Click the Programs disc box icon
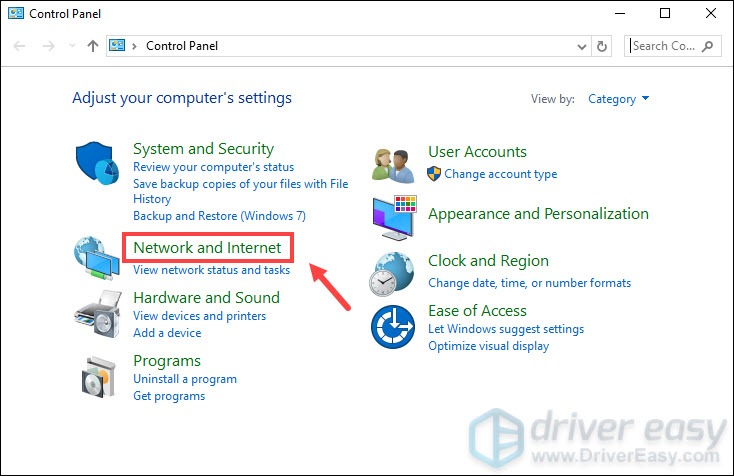The width and height of the screenshot is (734, 476). coord(97,377)
